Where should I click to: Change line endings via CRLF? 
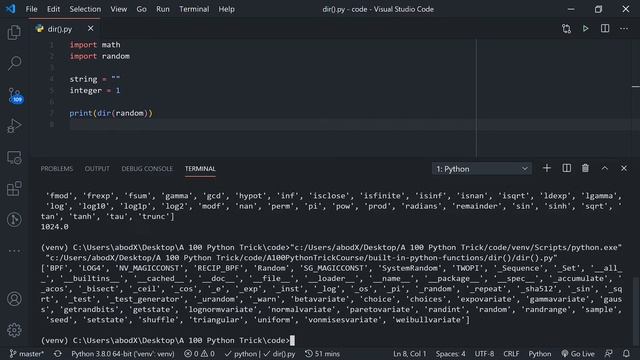(x=511, y=354)
